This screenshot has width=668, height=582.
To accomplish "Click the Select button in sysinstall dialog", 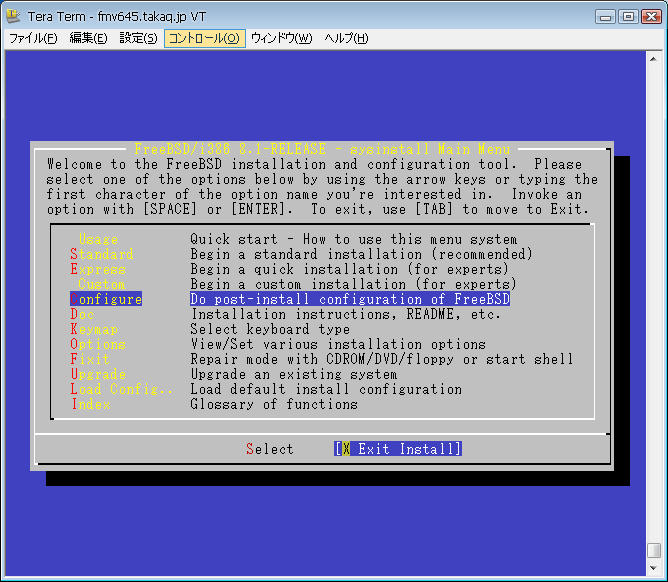I will point(270,449).
